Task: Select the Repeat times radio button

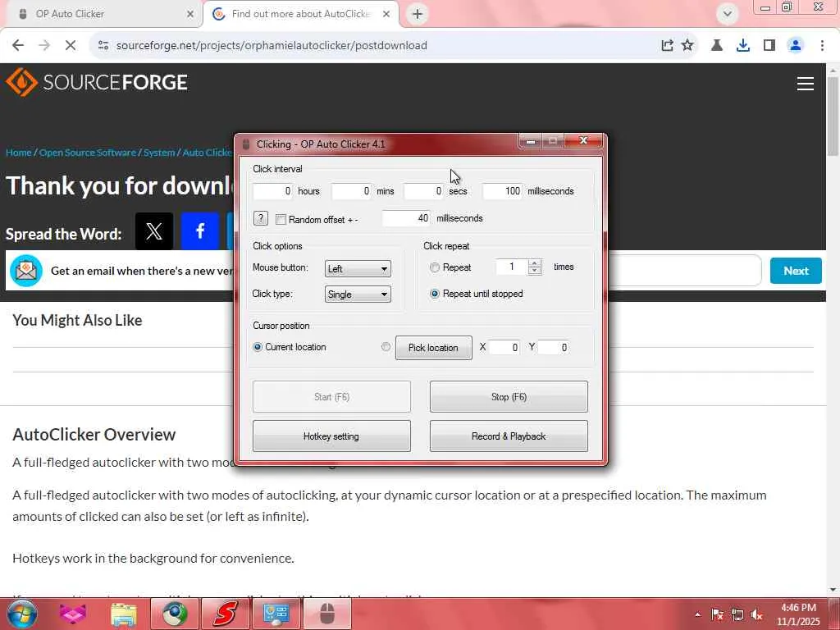Action: [435, 267]
